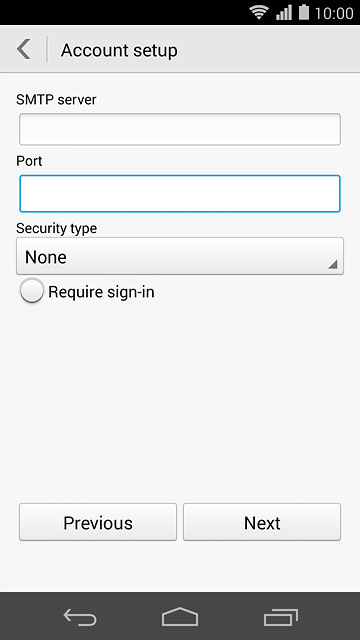Continue with the Next button
This screenshot has width=360, height=640.
(262, 522)
